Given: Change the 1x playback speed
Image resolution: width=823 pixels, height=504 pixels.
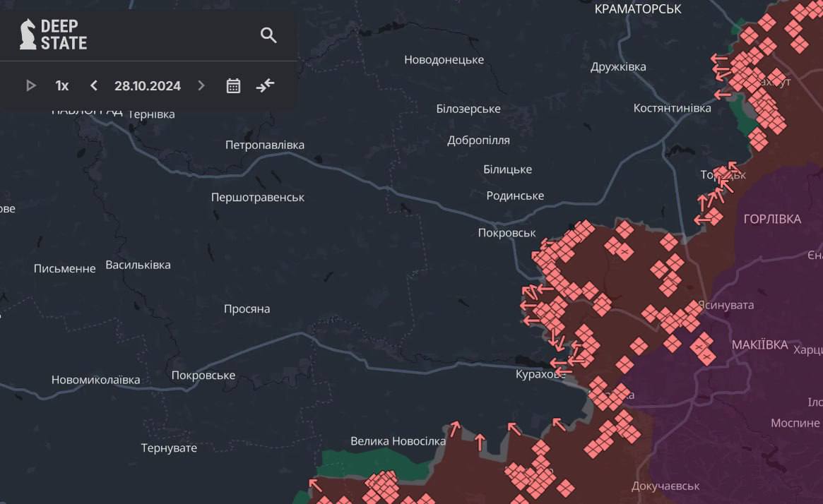Looking at the screenshot, I should 62,86.
